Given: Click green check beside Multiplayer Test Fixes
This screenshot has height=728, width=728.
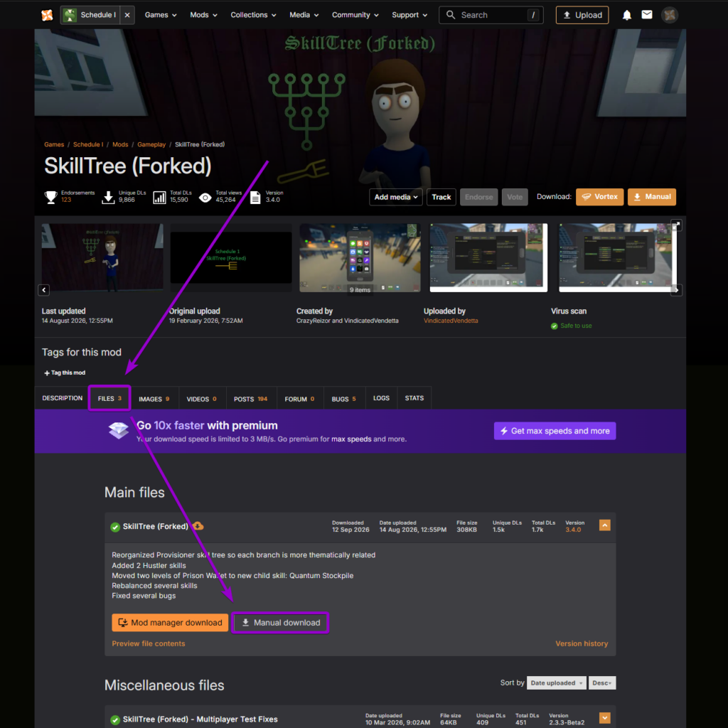Looking at the screenshot, I should click(115, 719).
